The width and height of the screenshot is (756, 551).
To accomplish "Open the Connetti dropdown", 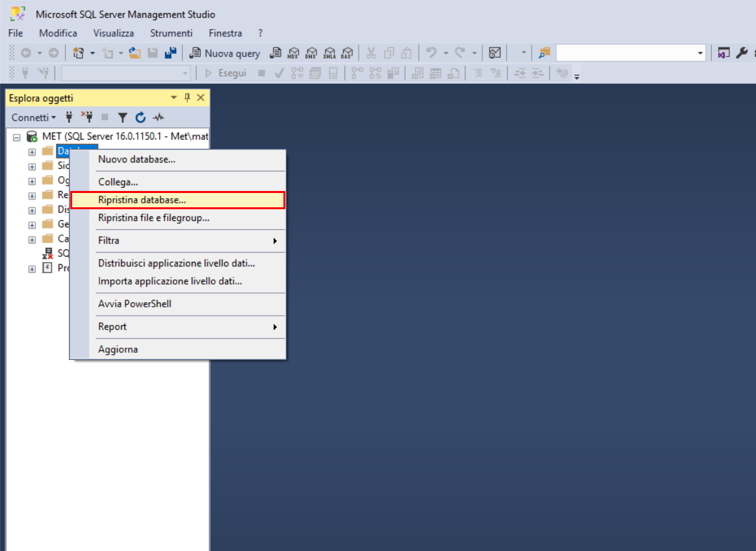I will (x=33, y=117).
